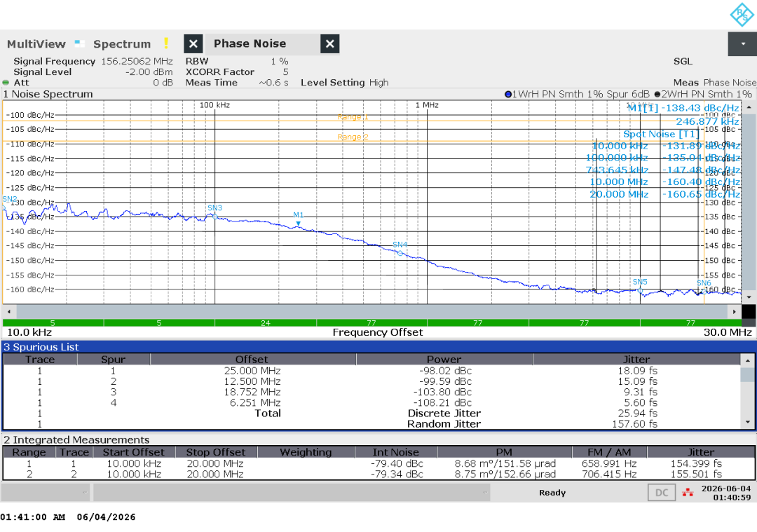
Task: Click the Range 2 limit label
Action: [353, 137]
